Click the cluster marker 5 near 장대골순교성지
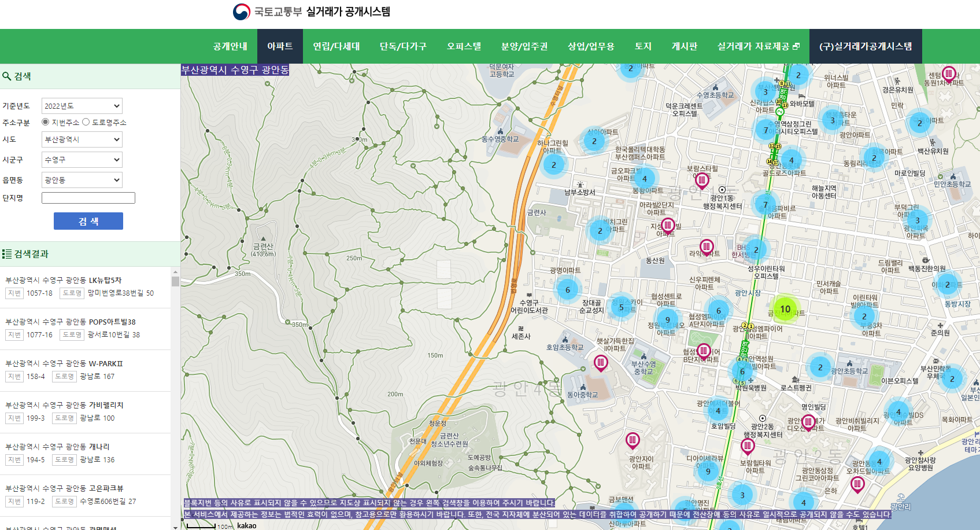 [x=622, y=307]
